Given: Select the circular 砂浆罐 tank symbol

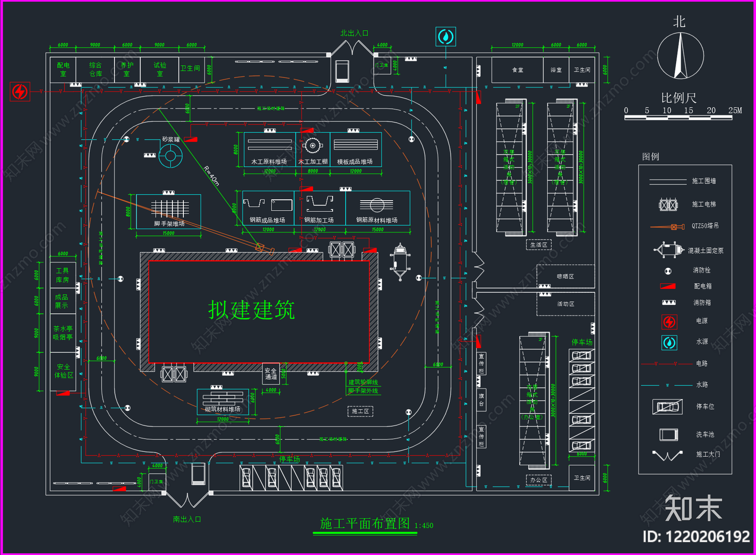Looking at the screenshot, I should (171, 155).
